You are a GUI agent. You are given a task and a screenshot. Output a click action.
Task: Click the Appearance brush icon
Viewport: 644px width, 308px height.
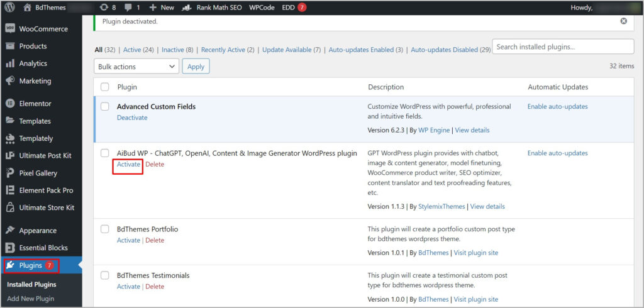click(10, 231)
